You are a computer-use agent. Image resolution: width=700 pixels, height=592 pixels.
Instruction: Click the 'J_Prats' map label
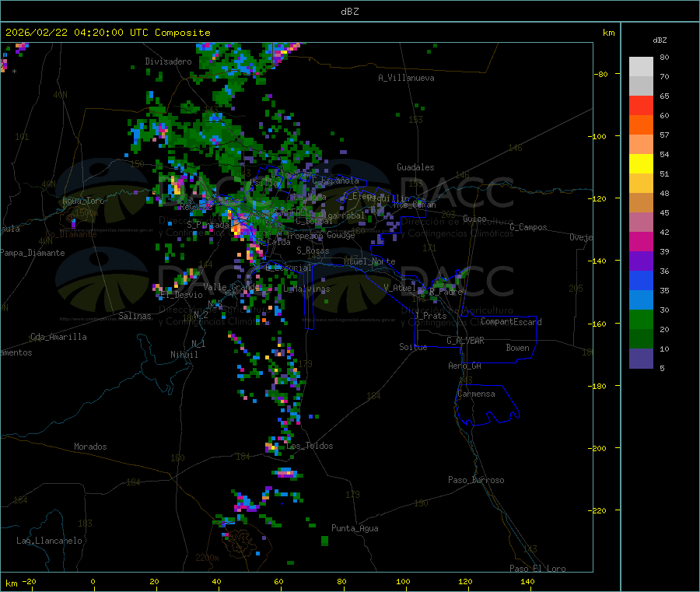coord(430,315)
